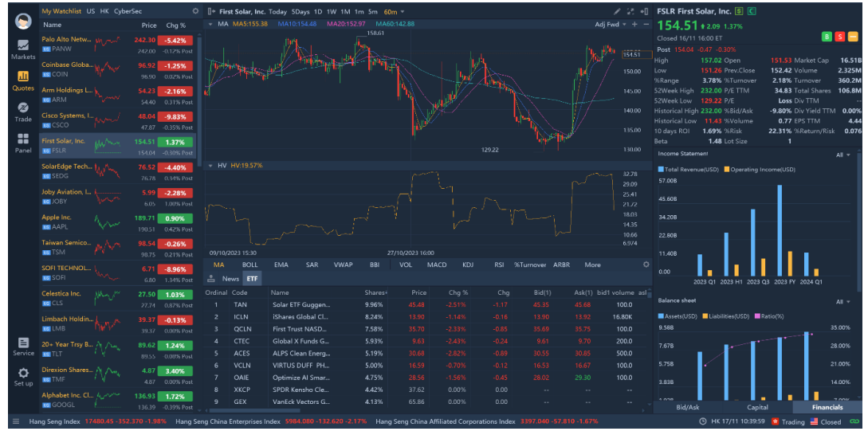
Task: Open the Adj Fwd dropdown
Action: [611, 24]
